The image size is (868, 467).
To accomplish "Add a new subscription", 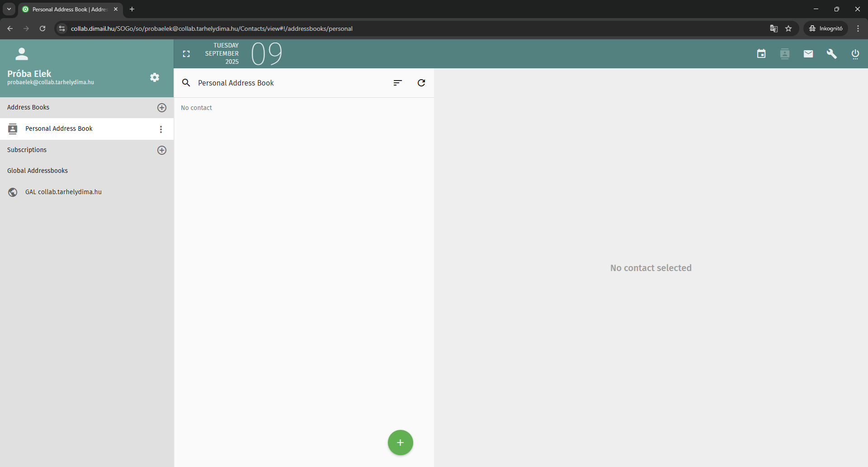I will click(162, 150).
